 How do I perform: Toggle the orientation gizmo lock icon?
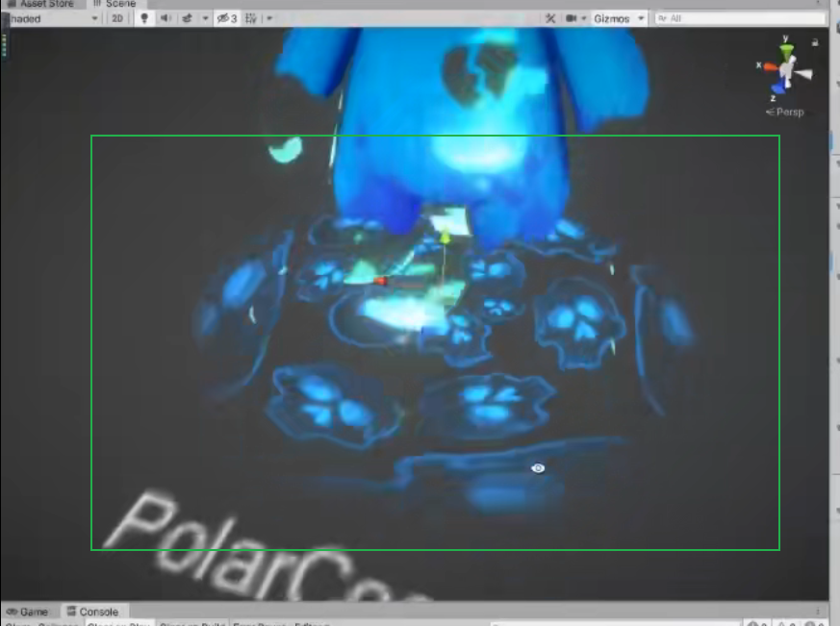815,42
